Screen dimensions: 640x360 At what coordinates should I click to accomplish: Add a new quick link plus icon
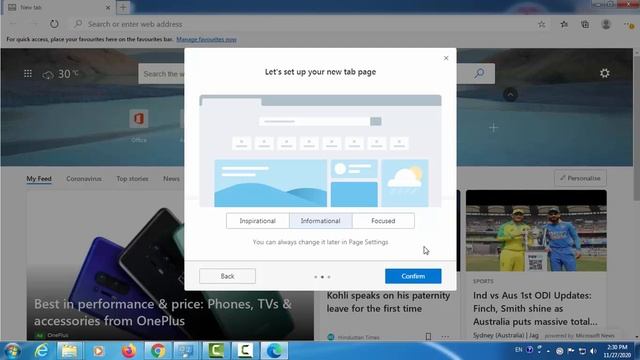493,128
